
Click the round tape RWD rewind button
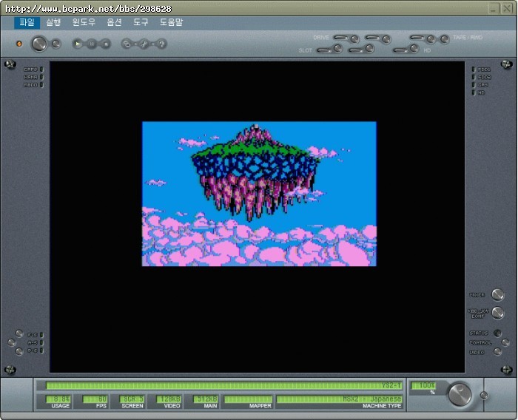(x=445, y=39)
